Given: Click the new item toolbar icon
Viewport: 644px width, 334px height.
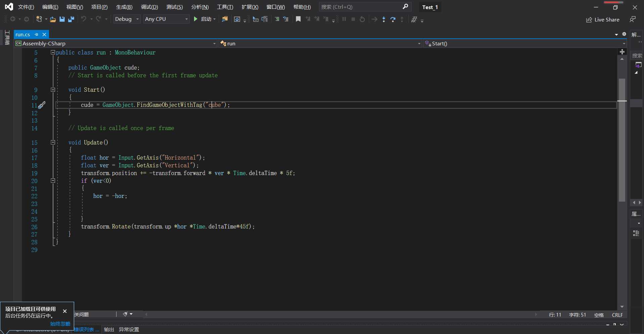Looking at the screenshot, I should coord(39,19).
